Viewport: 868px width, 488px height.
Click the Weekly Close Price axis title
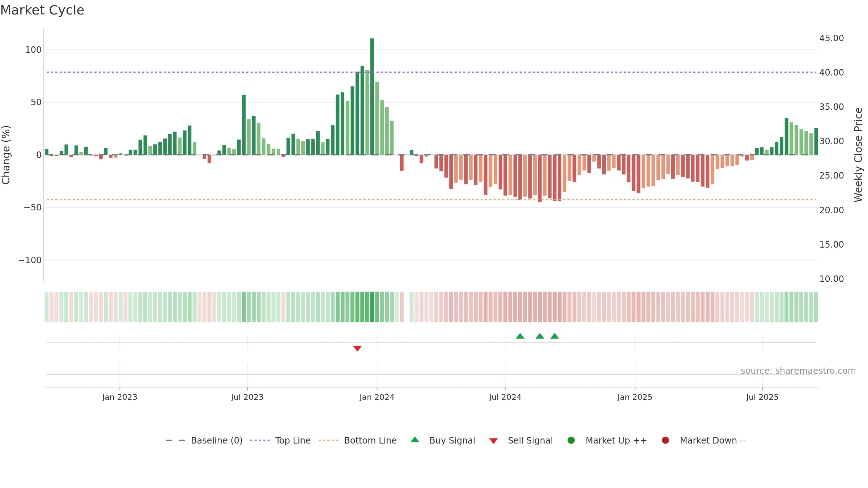[x=858, y=155]
